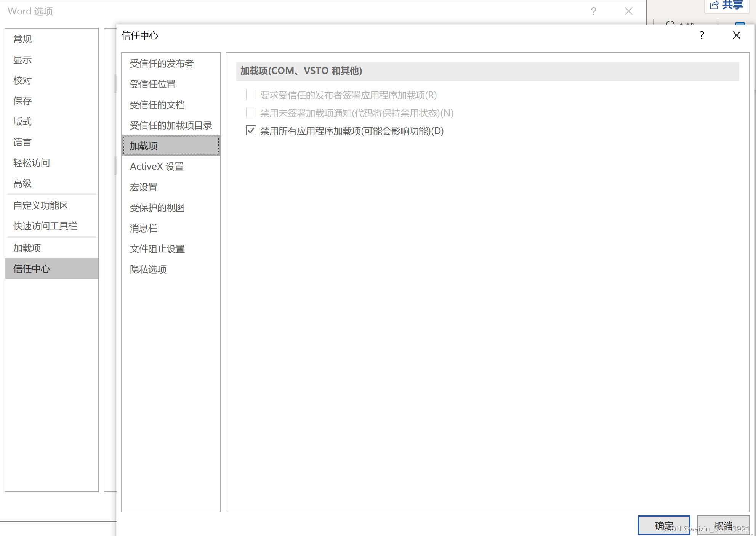
Task: Click the 取消 button
Action: point(723,525)
